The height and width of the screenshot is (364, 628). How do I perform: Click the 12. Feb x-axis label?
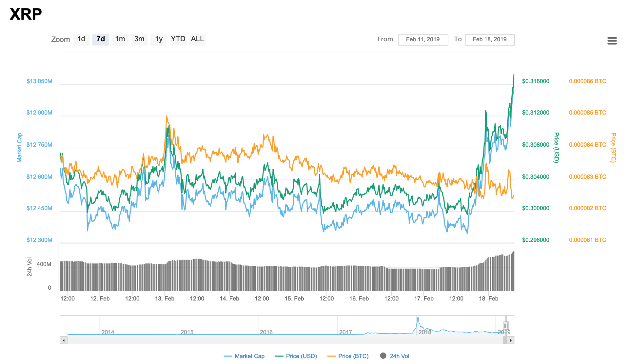[100, 299]
